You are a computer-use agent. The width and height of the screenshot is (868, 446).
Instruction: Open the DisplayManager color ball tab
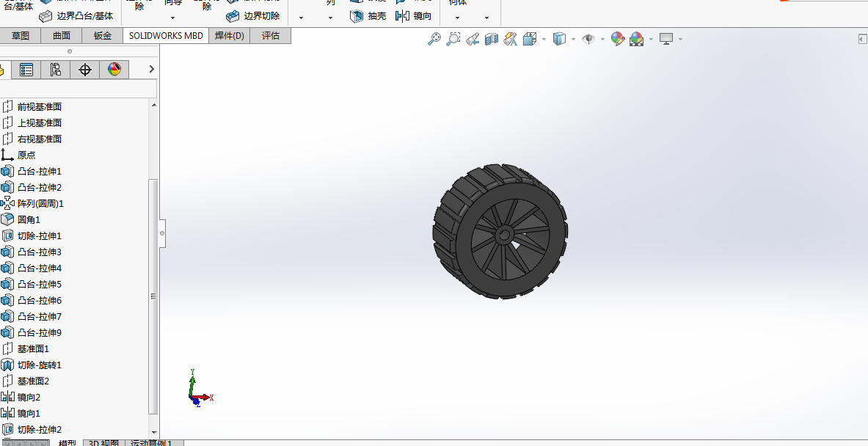pos(114,70)
